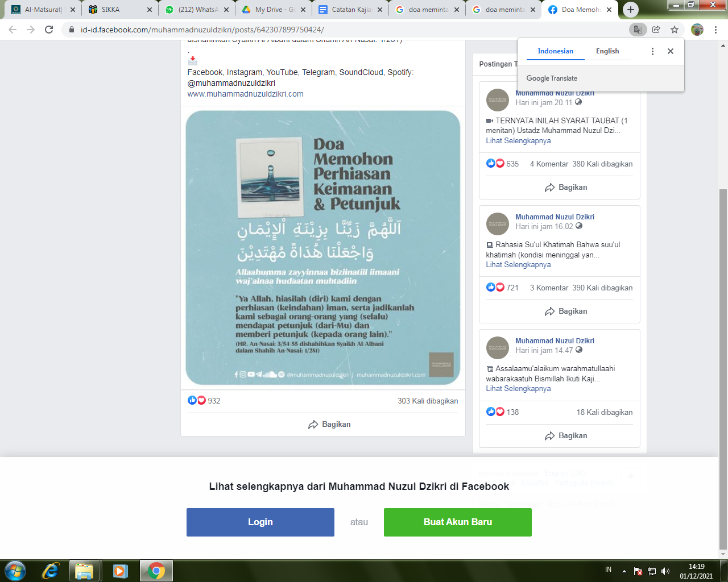Open the Chrome profile avatar
728x582 pixels.
pyautogui.click(x=697, y=30)
